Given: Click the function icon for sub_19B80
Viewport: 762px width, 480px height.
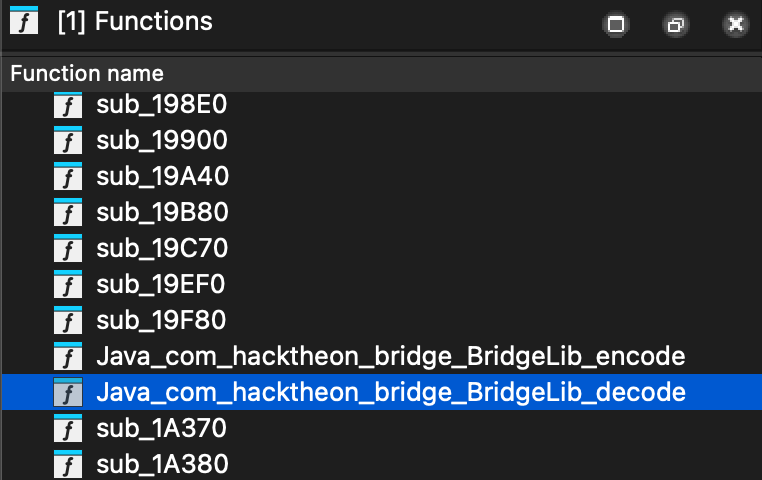Looking at the screenshot, I should [x=68, y=212].
